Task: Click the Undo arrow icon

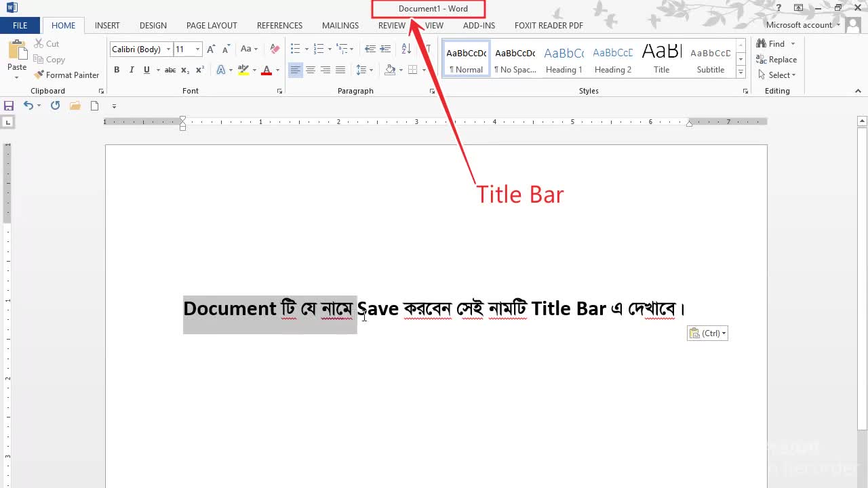Action: pyautogui.click(x=28, y=106)
